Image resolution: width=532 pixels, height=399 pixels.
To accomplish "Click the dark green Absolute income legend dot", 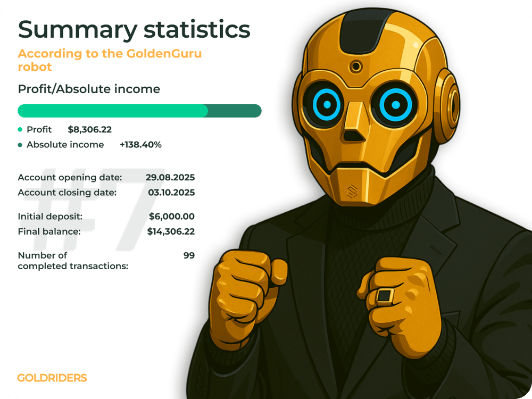I will click(x=20, y=145).
